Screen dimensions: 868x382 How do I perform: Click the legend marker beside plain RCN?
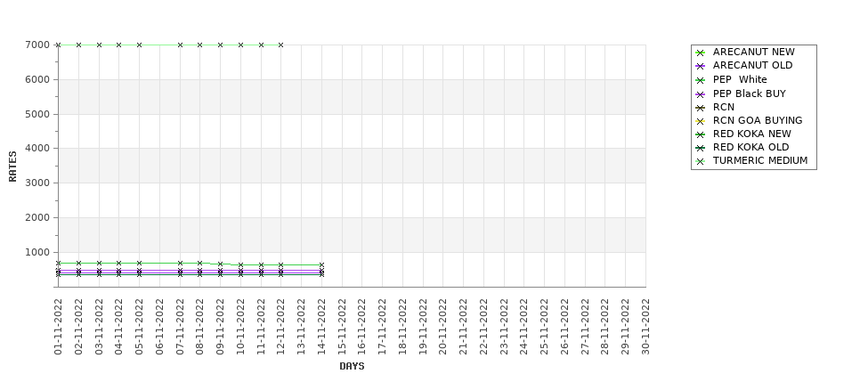click(x=700, y=108)
